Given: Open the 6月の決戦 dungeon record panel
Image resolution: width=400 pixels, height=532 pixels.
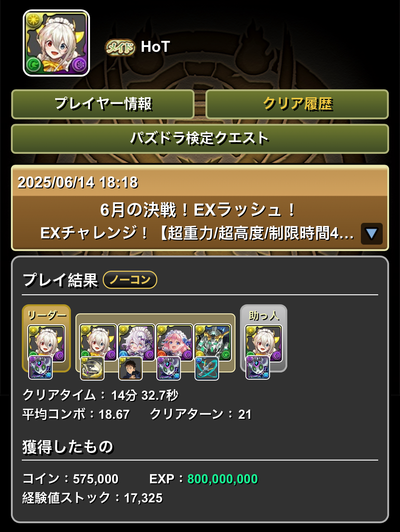Looking at the screenshot, I should point(200,208).
